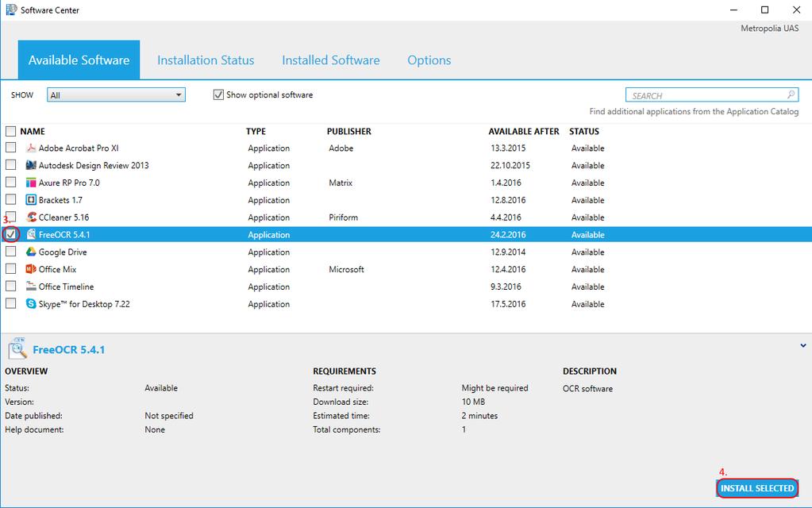The height and width of the screenshot is (508, 812).
Task: Select the Google Drive name
Action: coord(63,252)
